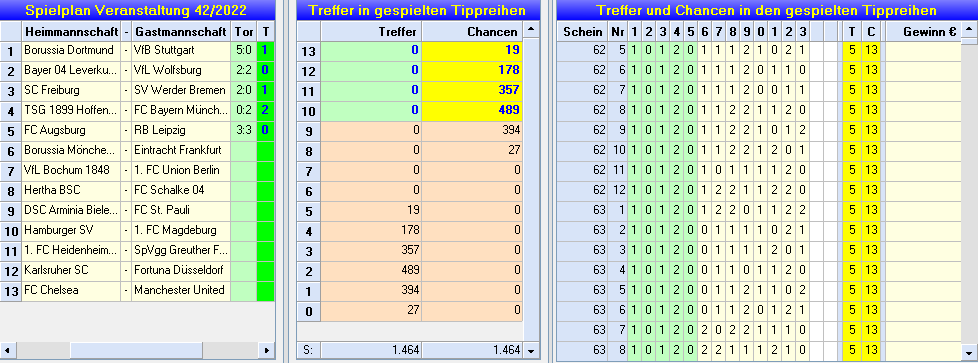Click the scroll down arrow in Treffer panel
This screenshot has height=363, width=978.
pyautogui.click(x=530, y=351)
